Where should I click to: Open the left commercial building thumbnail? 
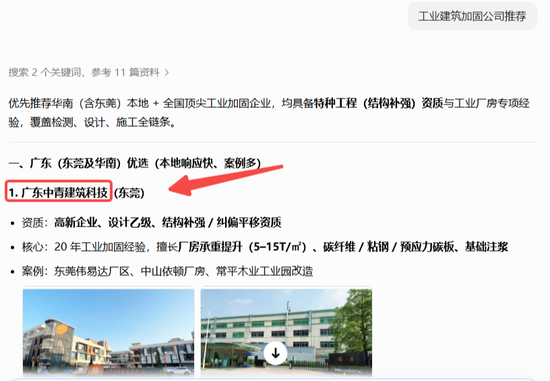pos(108,332)
